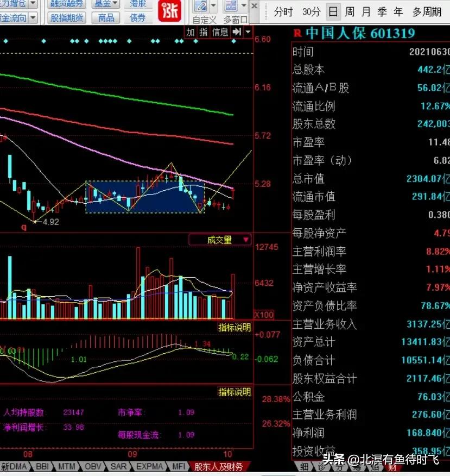The image size is (450, 476).
Task: Open the 多窗口 multi-window icon
Action: click(231, 6)
